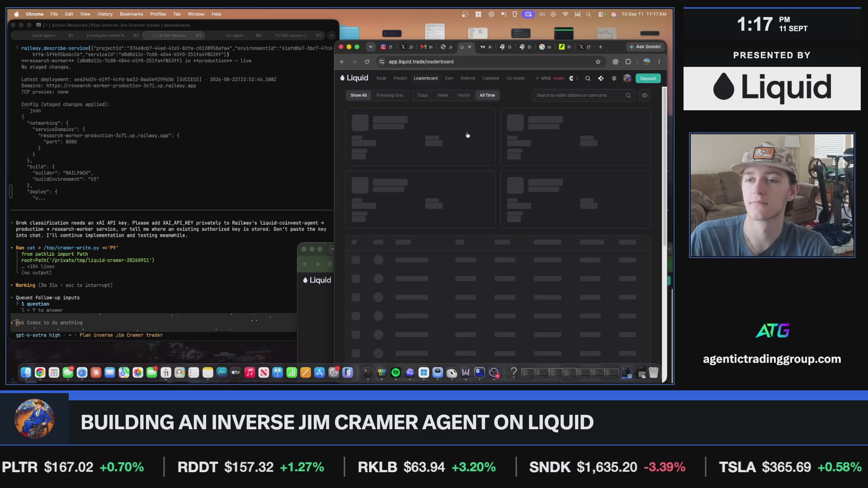Select the Month time range
Viewport: 868px width, 488px height.
[464, 95]
